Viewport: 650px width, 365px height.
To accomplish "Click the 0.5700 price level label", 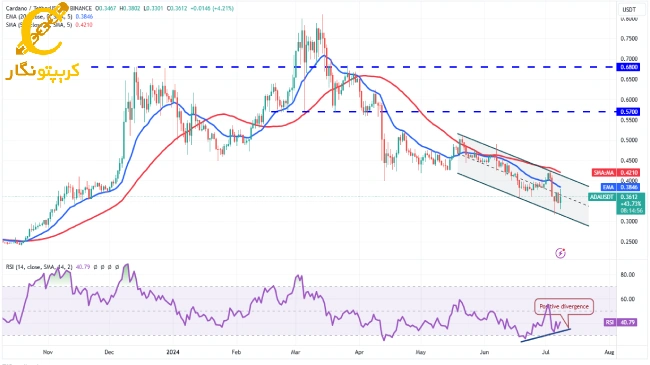I will pos(628,112).
